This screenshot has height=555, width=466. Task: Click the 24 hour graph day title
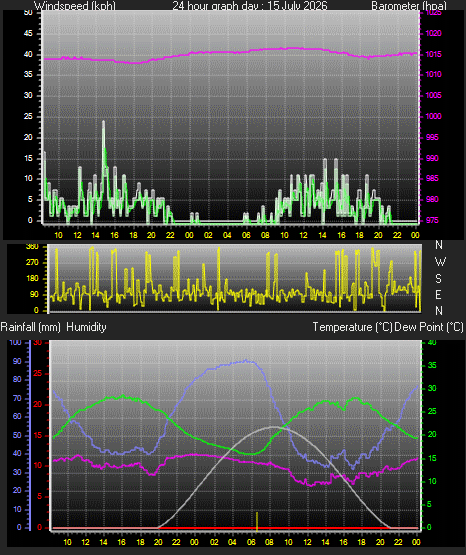tap(250, 6)
